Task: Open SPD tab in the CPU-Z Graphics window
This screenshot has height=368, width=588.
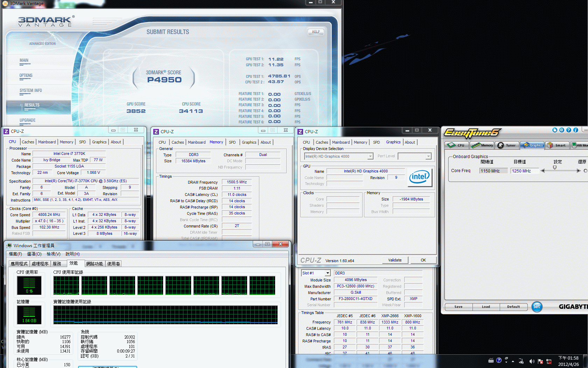Action: (x=376, y=142)
